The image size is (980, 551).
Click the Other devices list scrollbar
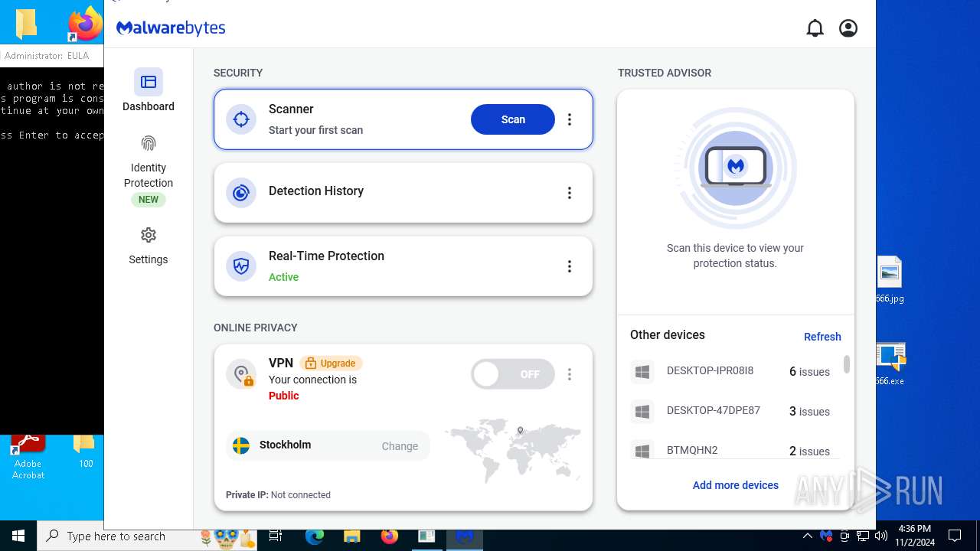pyautogui.click(x=847, y=364)
